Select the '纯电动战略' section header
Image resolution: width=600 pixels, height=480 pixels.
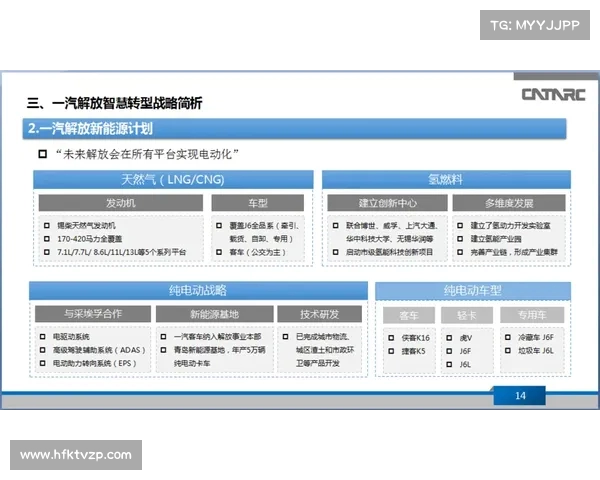pos(198,291)
